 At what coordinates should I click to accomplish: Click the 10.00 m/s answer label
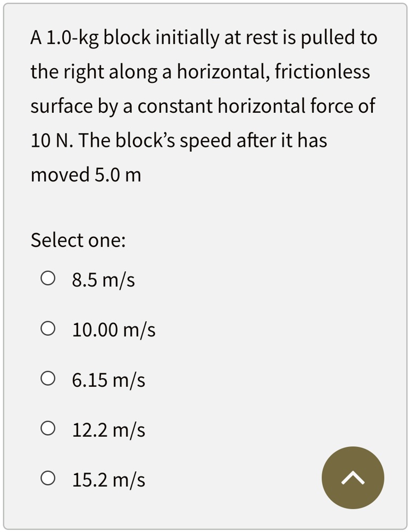coord(113,329)
